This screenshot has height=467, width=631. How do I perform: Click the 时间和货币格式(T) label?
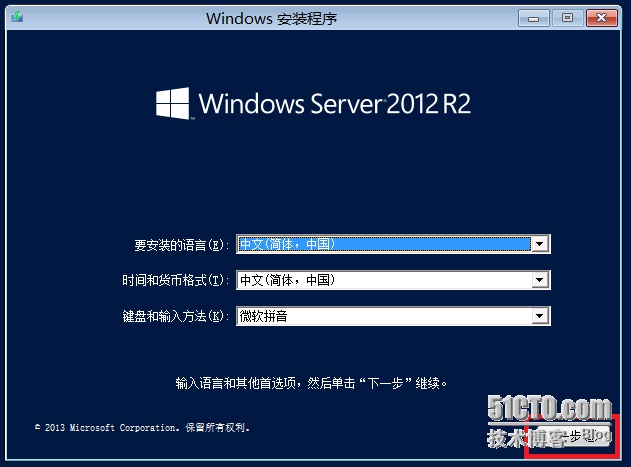pos(175,280)
